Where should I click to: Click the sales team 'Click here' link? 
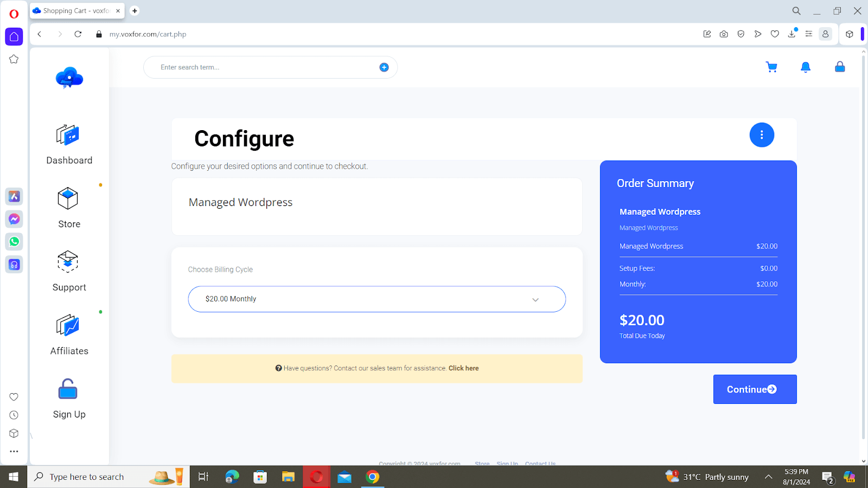463,368
